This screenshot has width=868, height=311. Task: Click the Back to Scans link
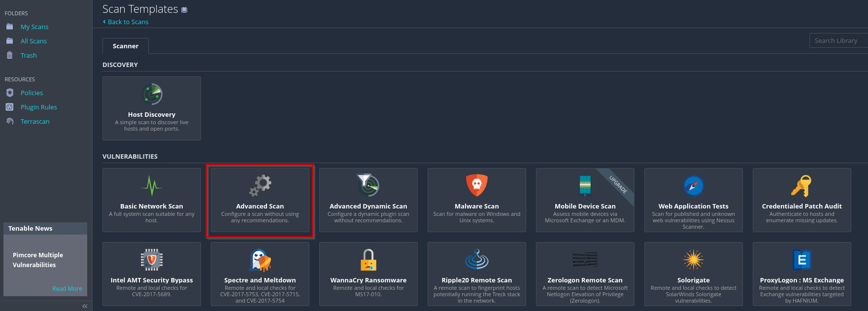tap(128, 22)
